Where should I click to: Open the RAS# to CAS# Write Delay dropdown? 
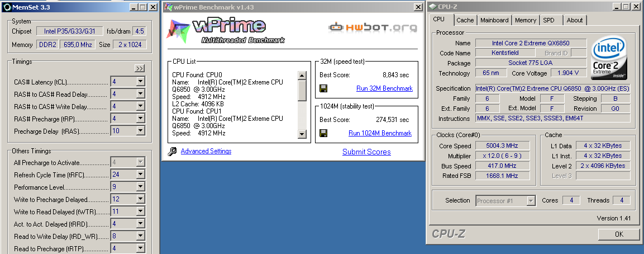pyautogui.click(x=140, y=106)
